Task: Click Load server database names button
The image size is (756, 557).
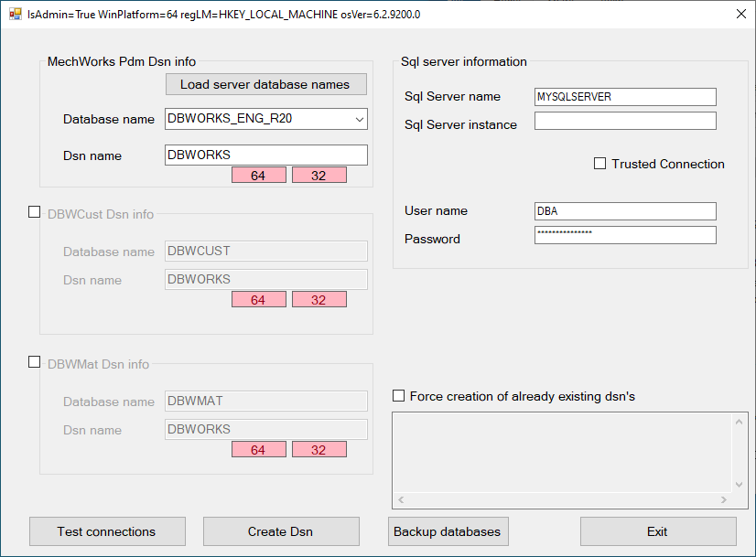Action: [265, 84]
